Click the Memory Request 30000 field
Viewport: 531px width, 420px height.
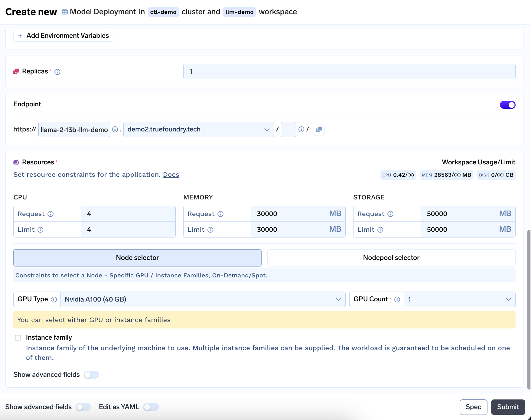click(x=298, y=214)
